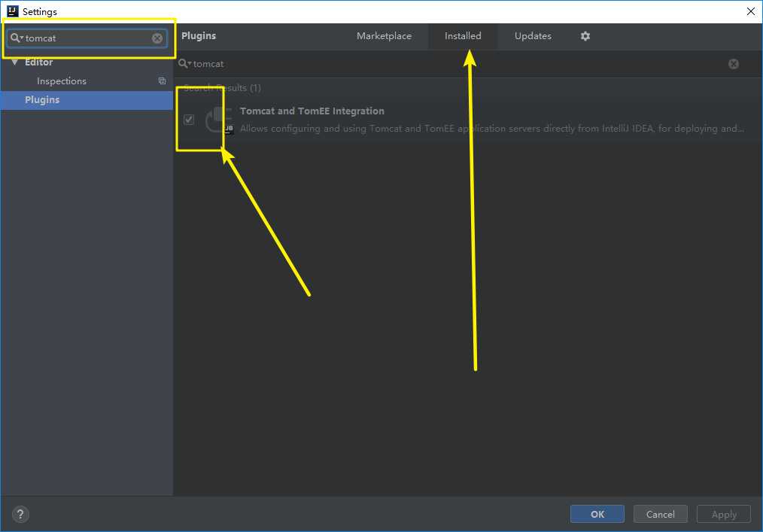
Task: Select the Plugins settings category
Action: point(87,100)
